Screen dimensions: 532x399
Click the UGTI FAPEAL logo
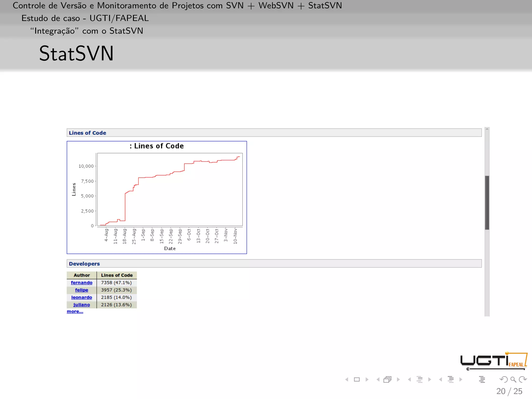(494, 361)
